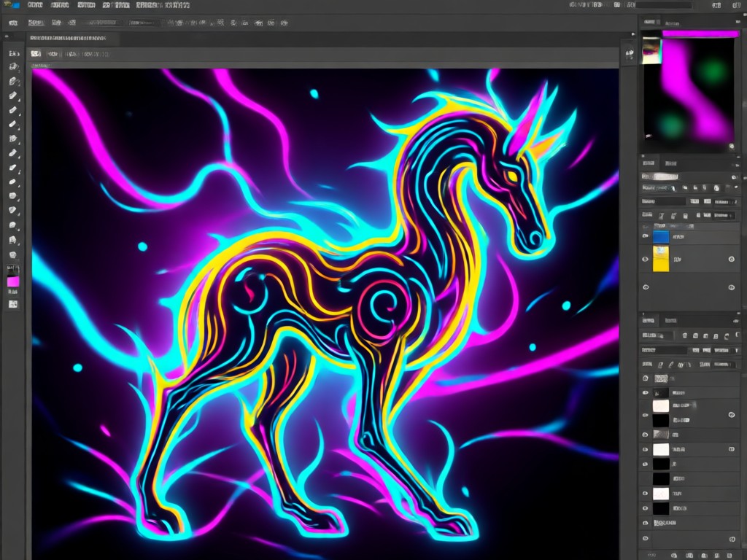Viewport: 747px width, 560px height.
Task: Select the checkered thumbnail at top of the lower layers list
Action: click(661, 379)
